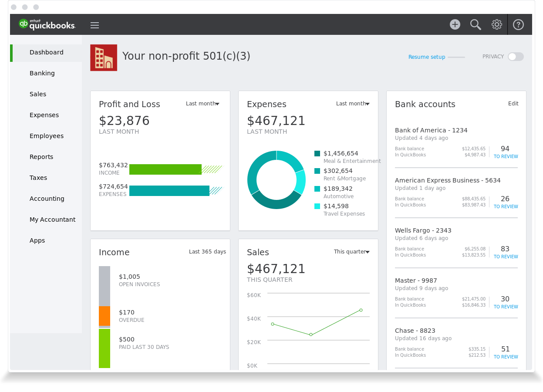Open the Help question mark icon

click(x=518, y=24)
